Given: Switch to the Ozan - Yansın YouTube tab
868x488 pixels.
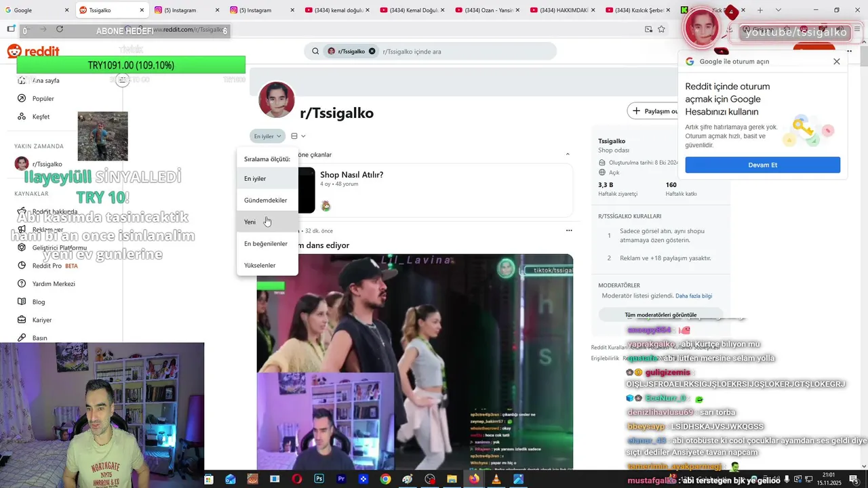Looking at the screenshot, I should 488,10.
